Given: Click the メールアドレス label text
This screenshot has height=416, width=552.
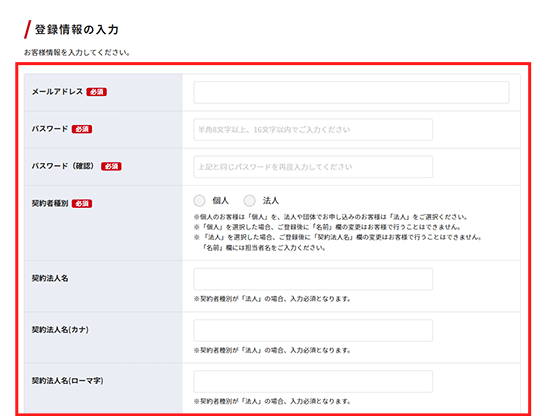Looking at the screenshot, I should 57,92.
